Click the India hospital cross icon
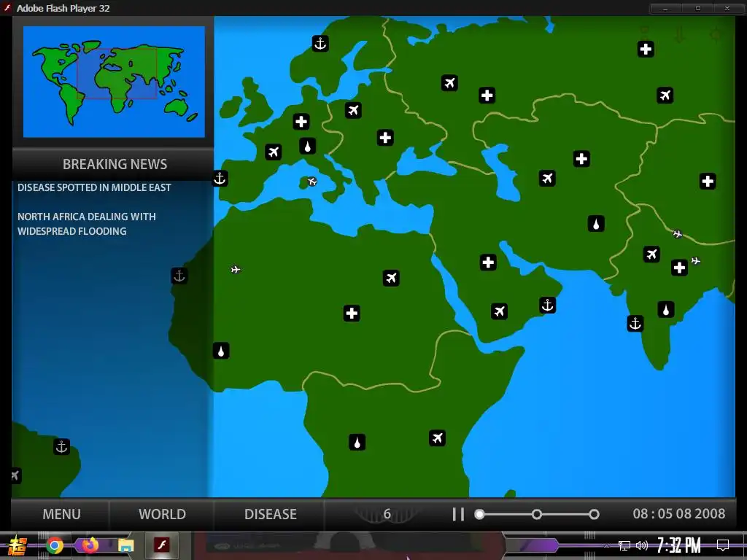Image resolution: width=747 pixels, height=560 pixels. [x=679, y=268]
